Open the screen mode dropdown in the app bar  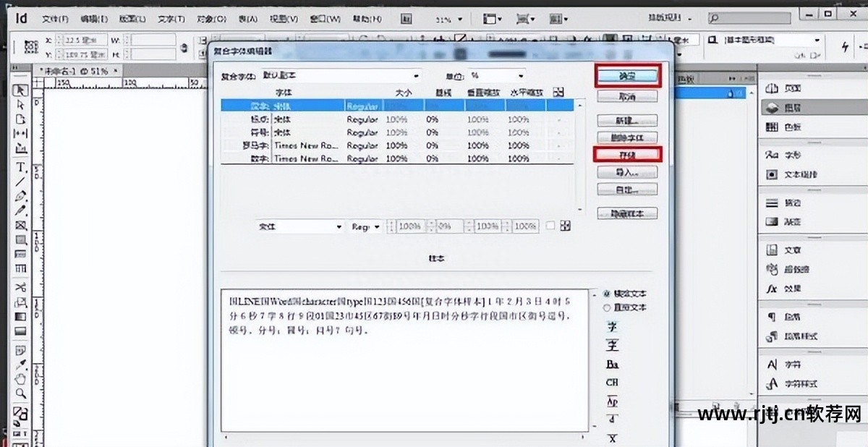[525, 19]
